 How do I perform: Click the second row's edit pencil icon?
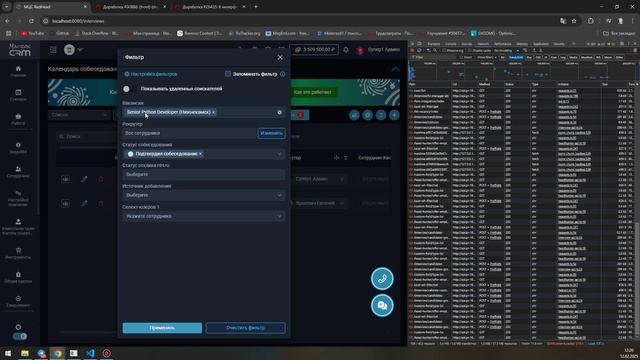tap(84, 203)
